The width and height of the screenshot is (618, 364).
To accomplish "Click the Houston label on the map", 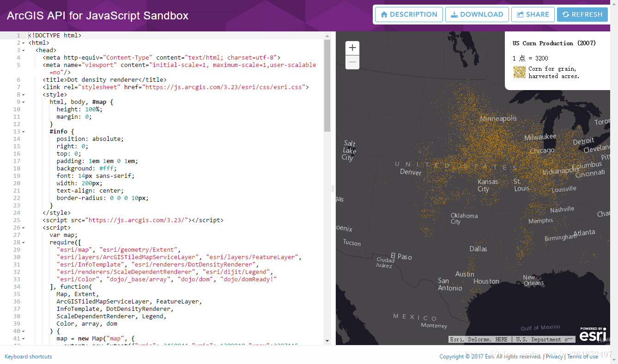I will [x=486, y=281].
